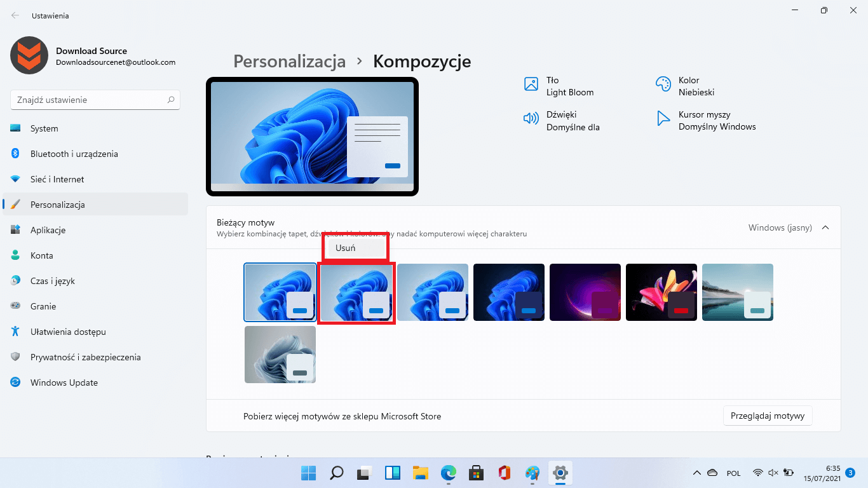Open Ułatwienia dostępu settings
868x488 pixels.
click(x=95, y=332)
